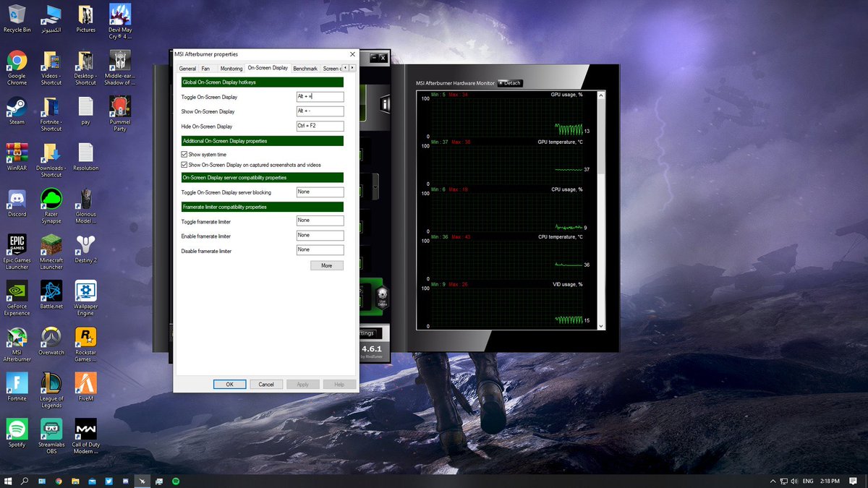The image size is (868, 488).
Task: Open Call of Duty Modern Warfare icon
Action: pos(85,436)
